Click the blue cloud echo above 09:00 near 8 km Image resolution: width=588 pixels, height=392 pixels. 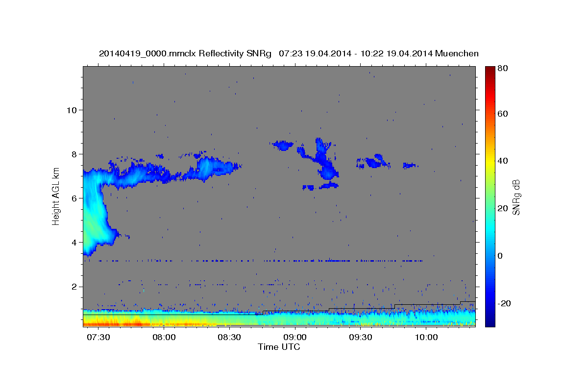point(283,145)
